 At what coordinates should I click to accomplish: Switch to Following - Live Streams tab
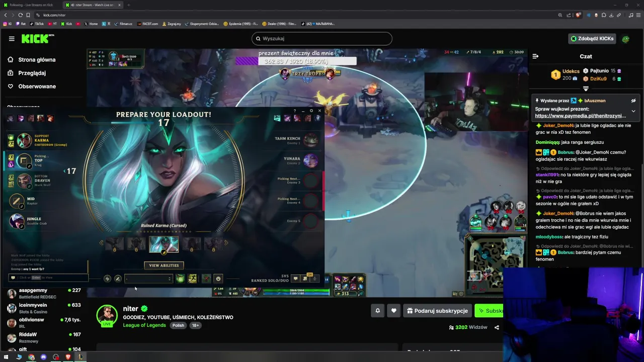click(x=32, y=5)
